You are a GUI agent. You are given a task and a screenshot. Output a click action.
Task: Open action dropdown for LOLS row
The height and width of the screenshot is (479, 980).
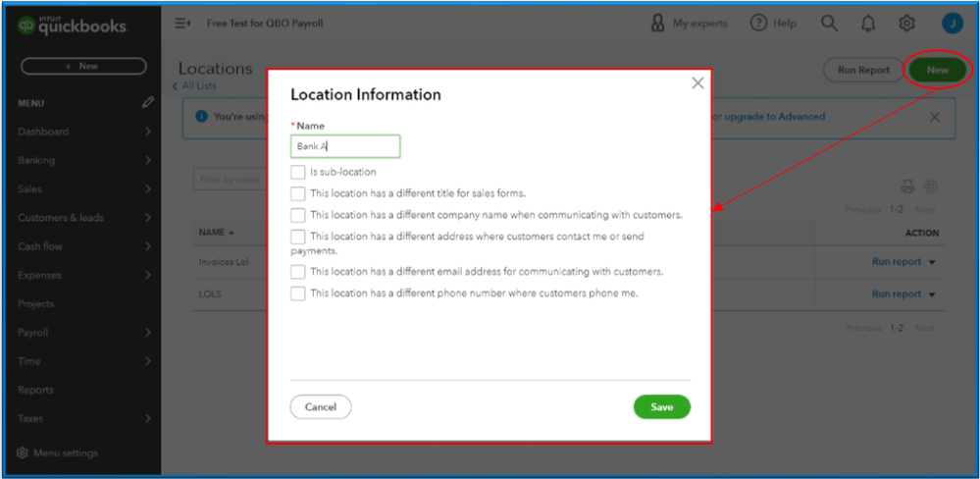coord(932,294)
